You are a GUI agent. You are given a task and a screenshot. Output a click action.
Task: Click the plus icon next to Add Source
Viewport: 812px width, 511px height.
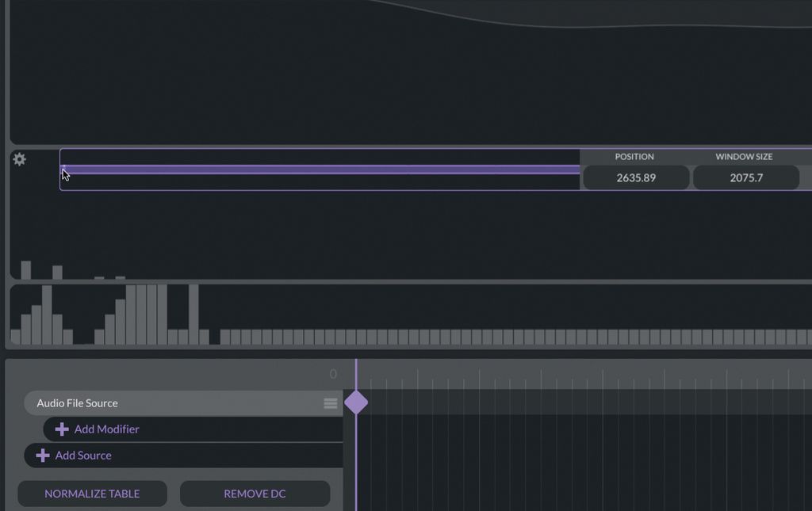coord(44,455)
